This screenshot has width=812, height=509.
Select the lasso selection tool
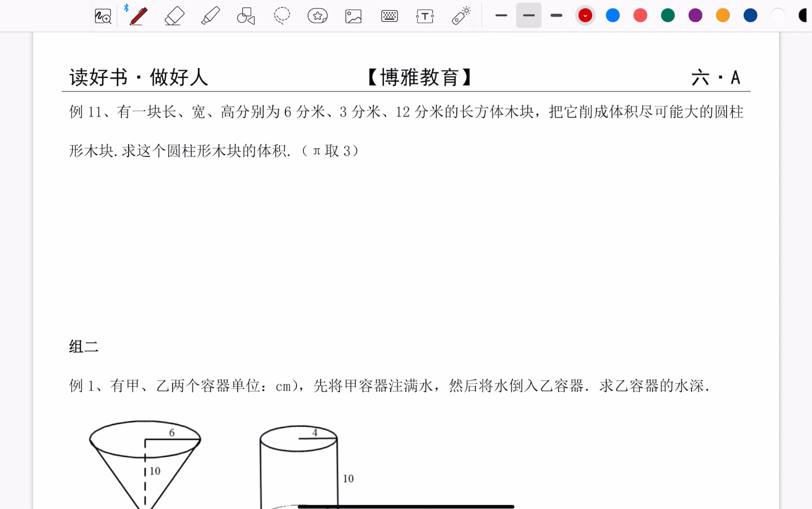tap(282, 16)
